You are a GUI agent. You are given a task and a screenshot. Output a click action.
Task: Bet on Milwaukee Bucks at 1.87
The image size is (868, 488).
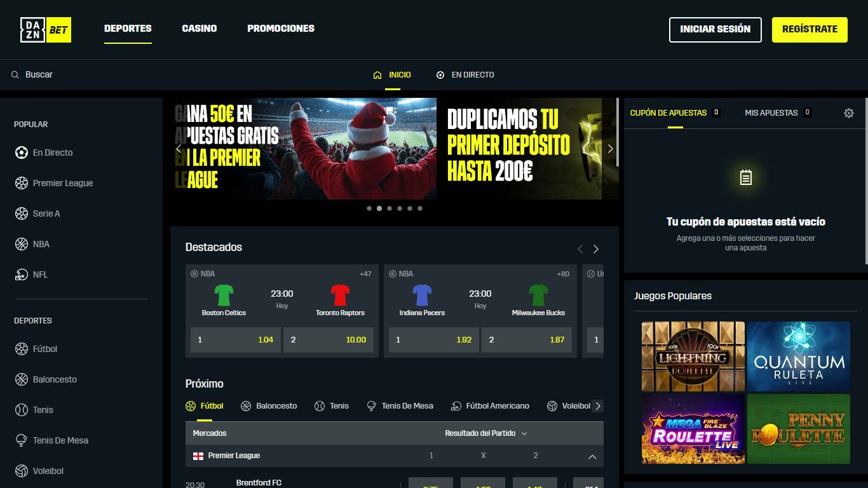(527, 340)
